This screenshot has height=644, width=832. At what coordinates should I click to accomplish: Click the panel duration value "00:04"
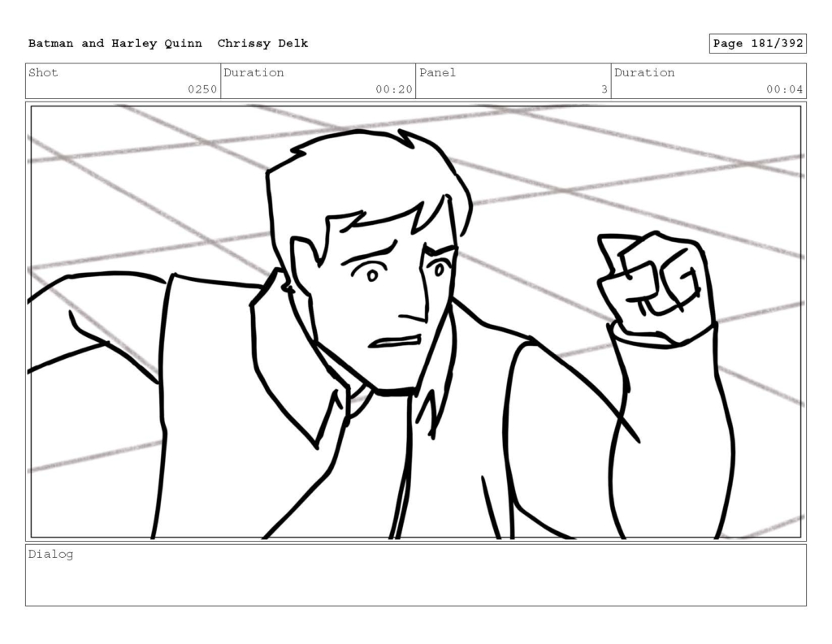pos(784,89)
